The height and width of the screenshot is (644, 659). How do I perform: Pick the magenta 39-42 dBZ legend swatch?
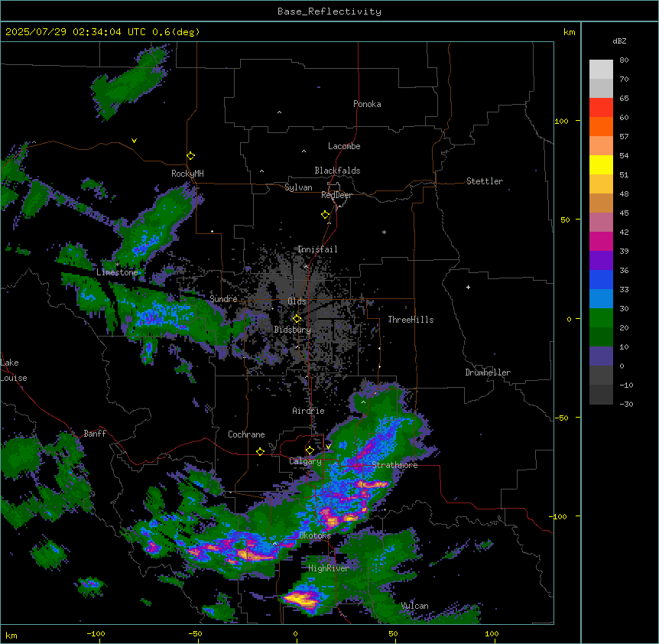click(601, 241)
